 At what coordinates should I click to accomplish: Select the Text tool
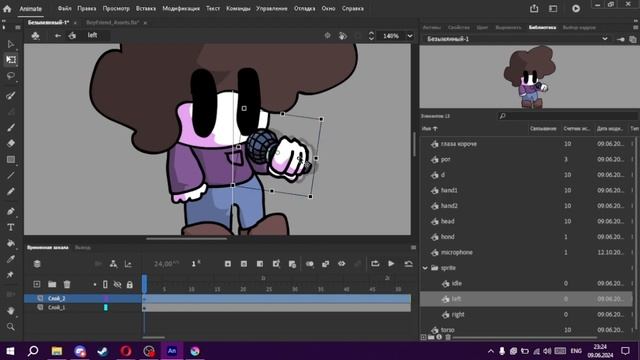[x=11, y=227]
